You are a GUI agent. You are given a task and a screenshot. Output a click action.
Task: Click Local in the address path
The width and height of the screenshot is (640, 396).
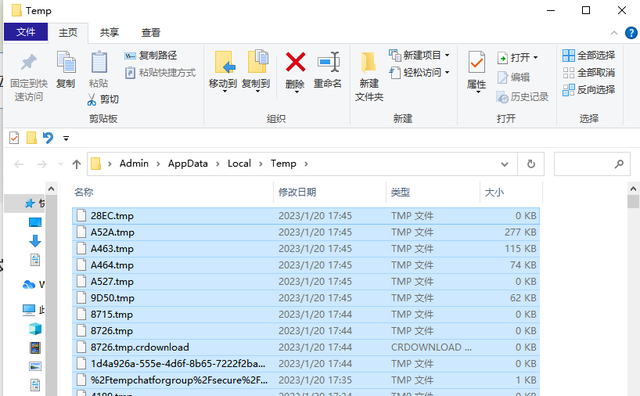click(239, 164)
